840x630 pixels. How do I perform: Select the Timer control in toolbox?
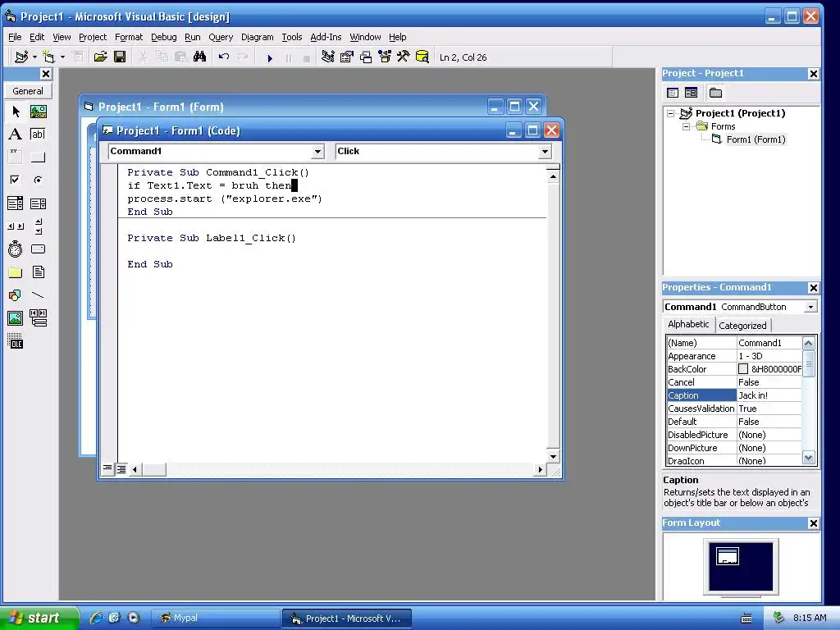16,249
